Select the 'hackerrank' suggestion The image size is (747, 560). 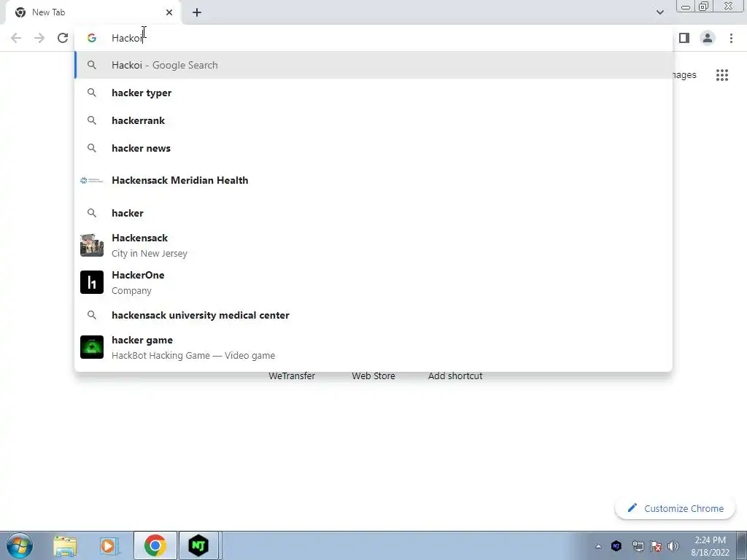373,120
